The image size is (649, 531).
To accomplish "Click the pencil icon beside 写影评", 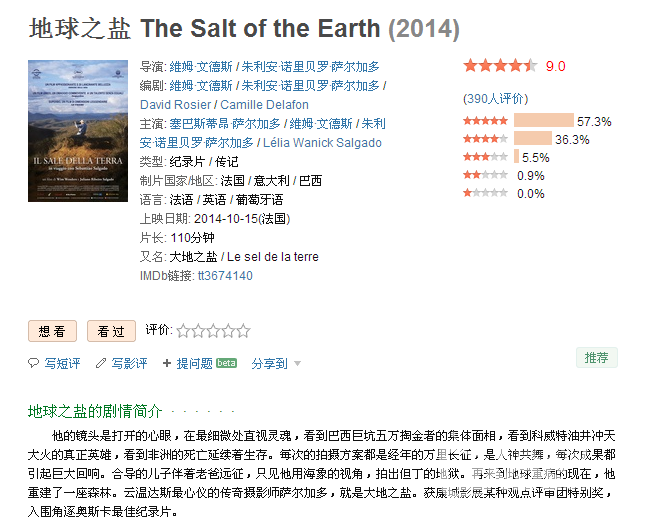I will pos(101,363).
